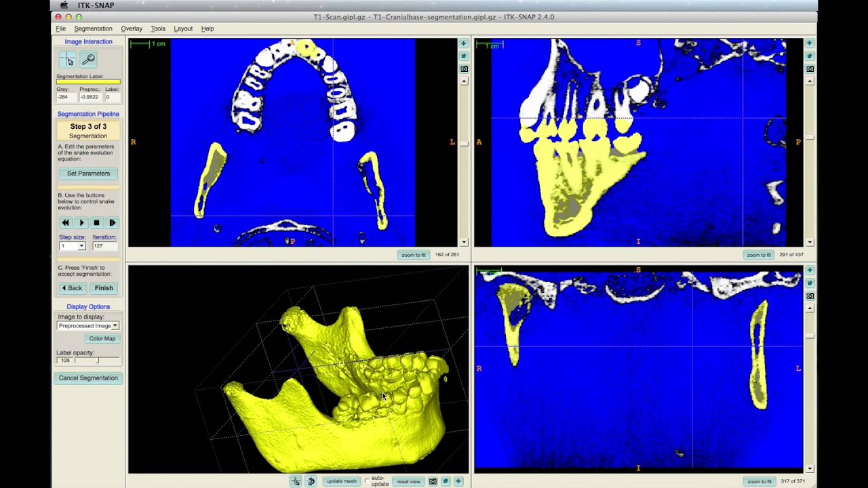Click axial view scrollbar down arrow

(464, 242)
